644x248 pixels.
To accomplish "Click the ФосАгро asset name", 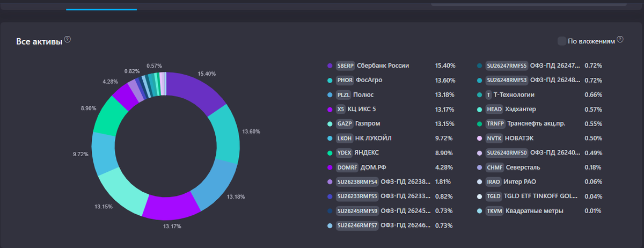I will click(369, 80).
